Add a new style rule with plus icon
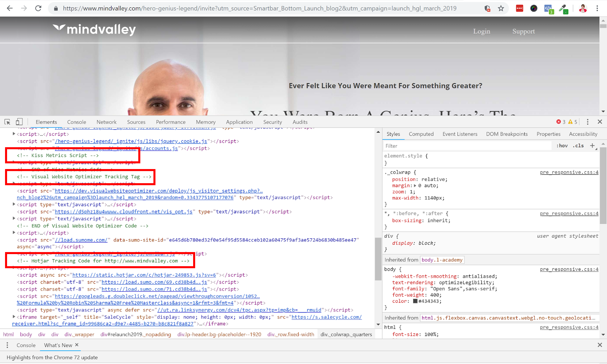The image size is (607, 364). (x=592, y=146)
